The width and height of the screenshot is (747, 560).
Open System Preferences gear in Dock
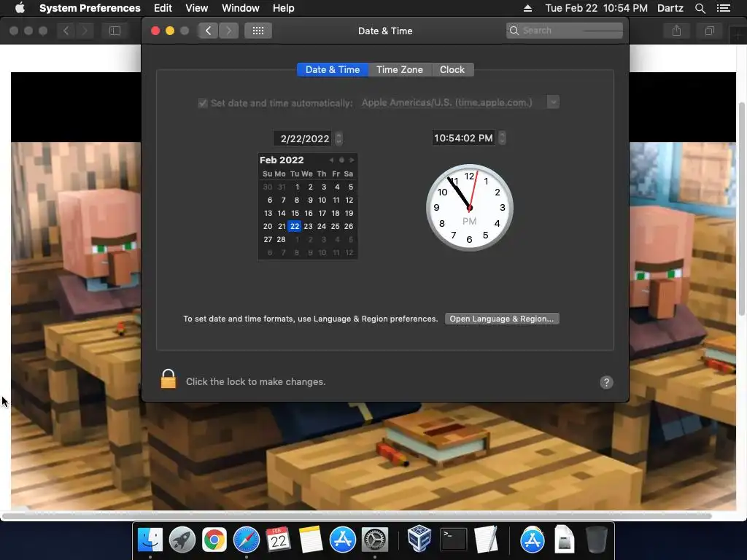click(375, 540)
